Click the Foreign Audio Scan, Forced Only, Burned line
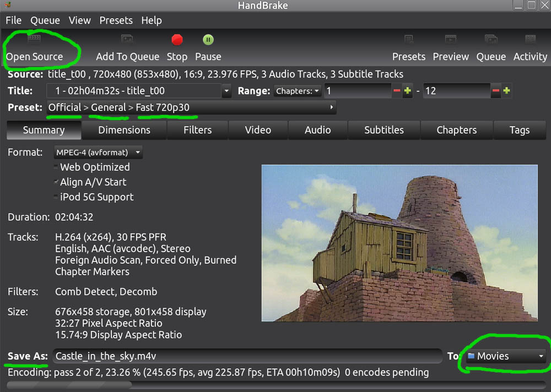551x392 pixels. coord(146,260)
